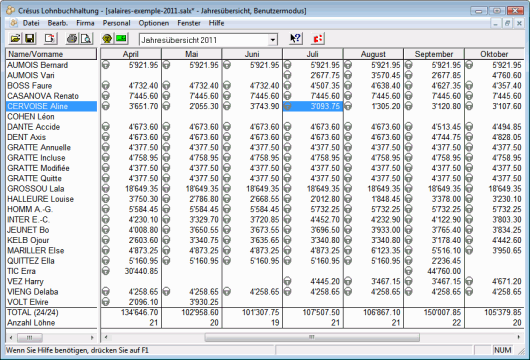The image size is (530, 360).
Task: Click the Juli column header
Action: tap(313, 54)
